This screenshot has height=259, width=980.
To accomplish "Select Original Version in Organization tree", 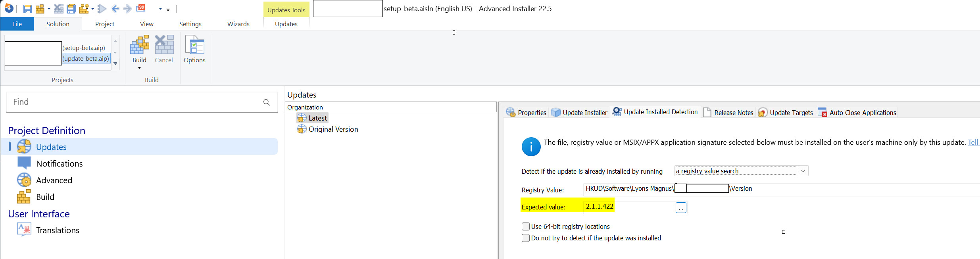I will tap(333, 129).
